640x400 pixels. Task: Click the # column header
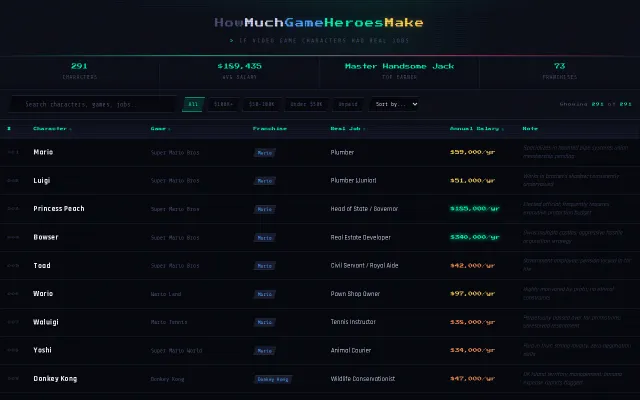coord(9,129)
